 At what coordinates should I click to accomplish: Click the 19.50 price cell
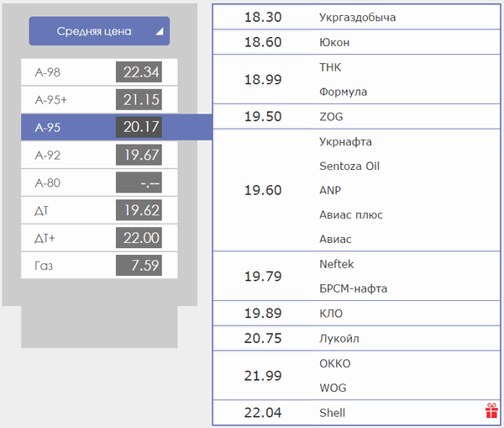tap(263, 117)
